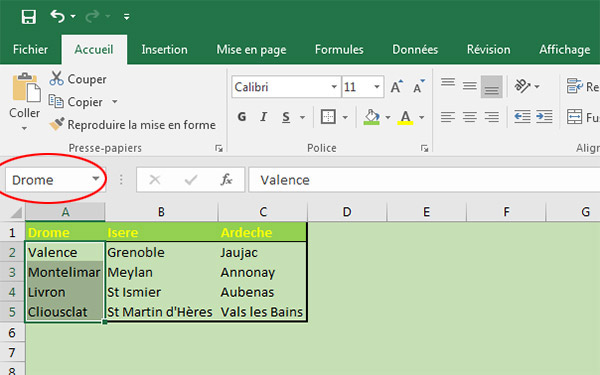Center the text horizontally
Viewport: 600px width, 375px height.
pyautogui.click(x=470, y=117)
